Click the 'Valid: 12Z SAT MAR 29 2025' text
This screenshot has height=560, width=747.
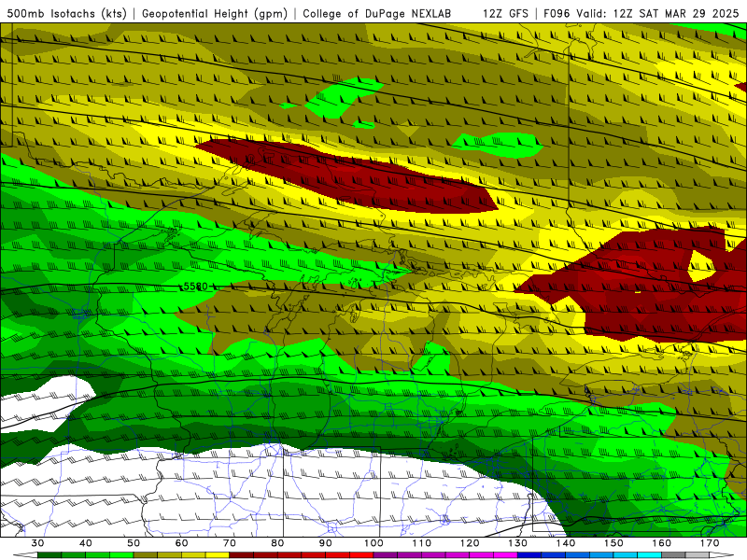tap(657, 14)
